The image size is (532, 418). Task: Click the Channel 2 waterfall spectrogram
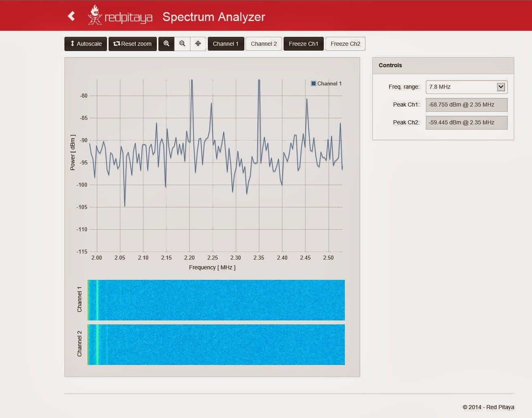pos(216,345)
